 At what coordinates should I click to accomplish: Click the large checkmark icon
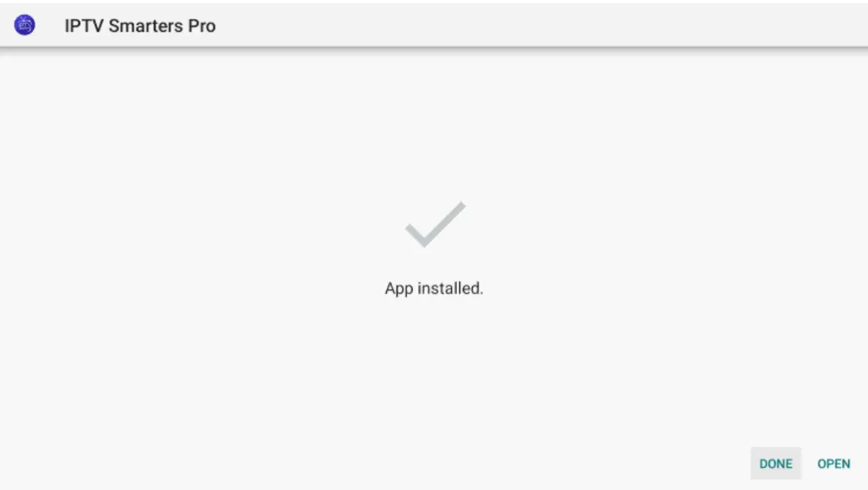coord(435,224)
